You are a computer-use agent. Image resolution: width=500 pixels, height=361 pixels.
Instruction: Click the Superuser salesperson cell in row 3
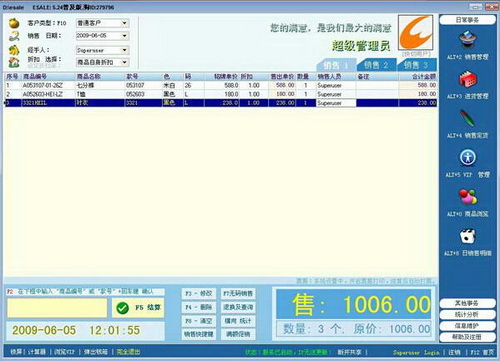[x=336, y=103]
